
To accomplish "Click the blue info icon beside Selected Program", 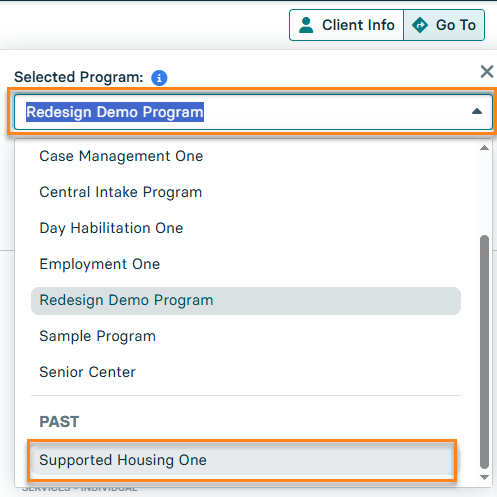I will [x=159, y=78].
